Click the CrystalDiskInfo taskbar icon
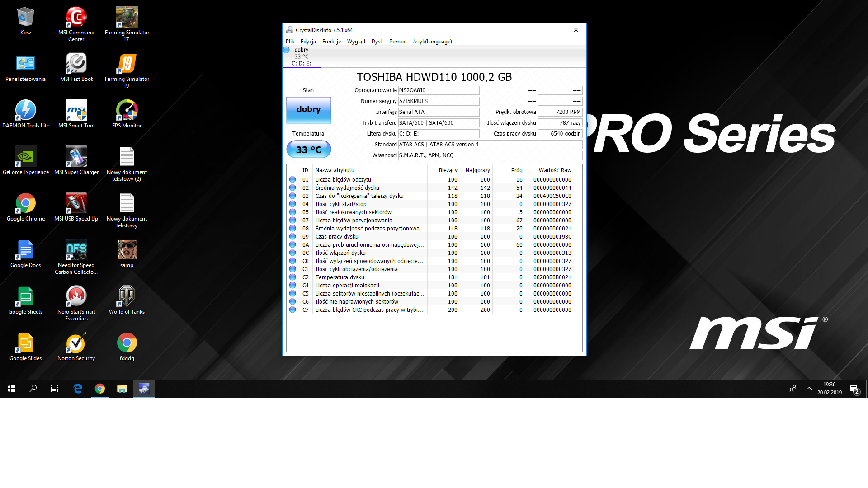Viewport: 868px width, 488px height. [x=144, y=389]
